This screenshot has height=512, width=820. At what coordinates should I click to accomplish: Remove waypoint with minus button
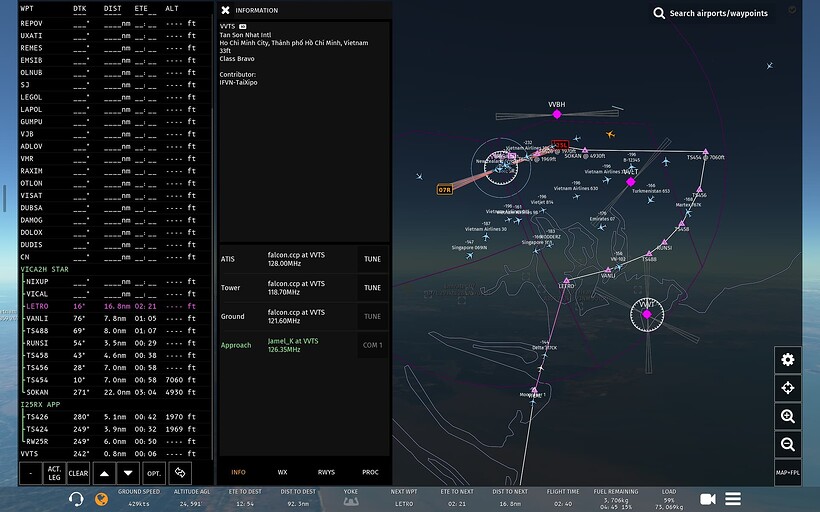[30, 473]
